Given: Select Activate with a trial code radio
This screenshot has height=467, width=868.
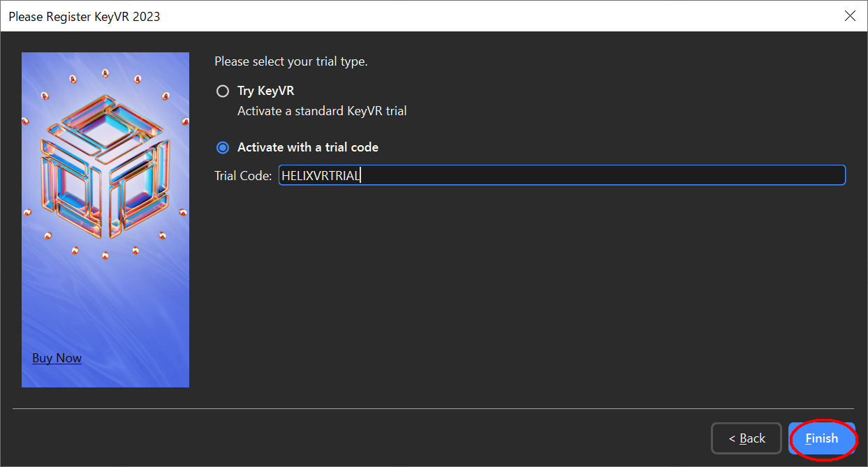Looking at the screenshot, I should (223, 147).
